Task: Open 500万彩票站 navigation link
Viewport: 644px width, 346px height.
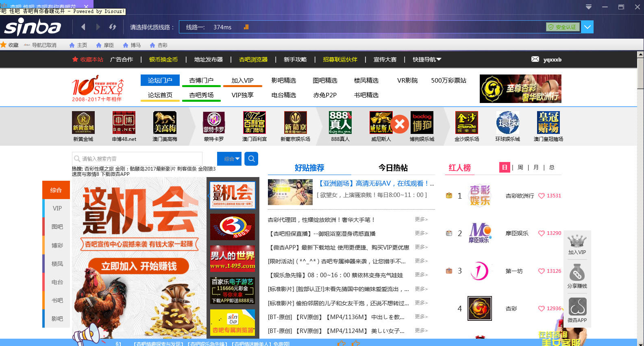Action: coord(449,80)
